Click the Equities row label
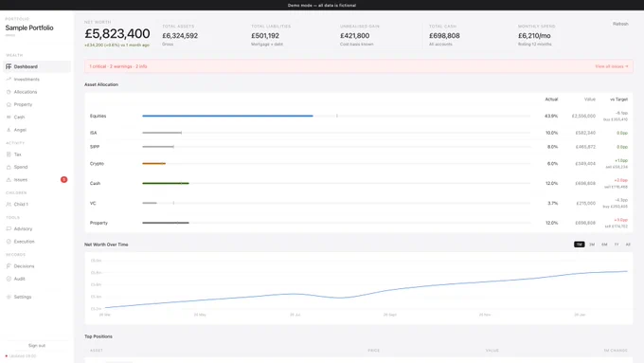 98,116
